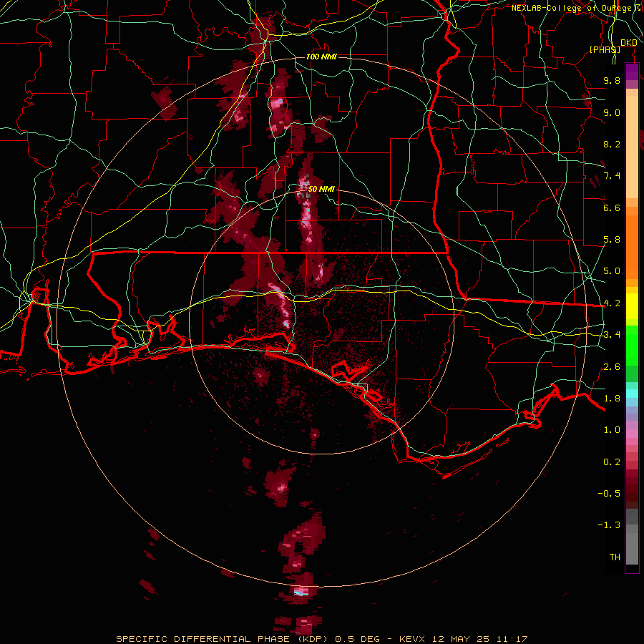Click the 6.6 scale value

[612, 208]
